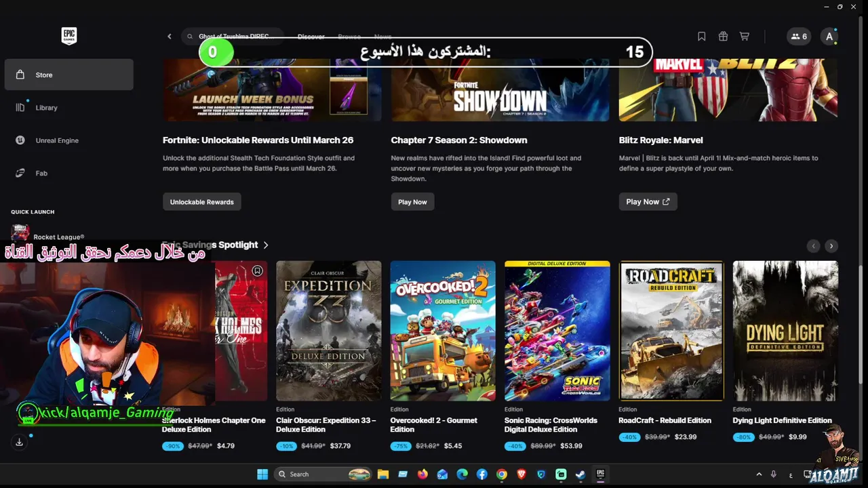
Task: Switch to the Discover tab
Action: [311, 37]
